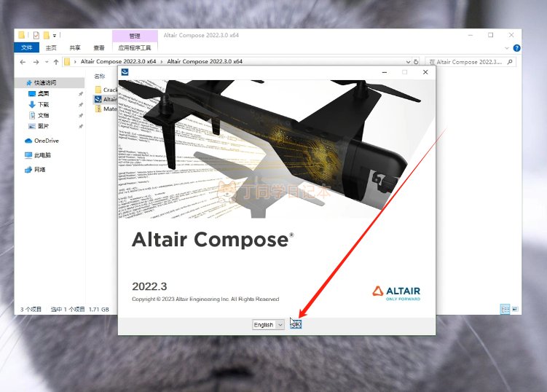
Task: Maximize the Explorer window
Action: [490, 35]
